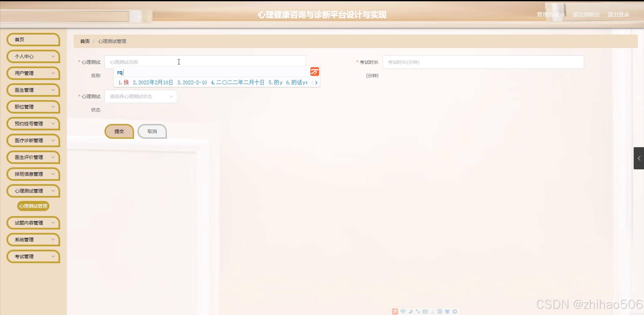The width and height of the screenshot is (644, 315).
Task: Open the 首页 sidebar menu item
Action: (x=33, y=40)
